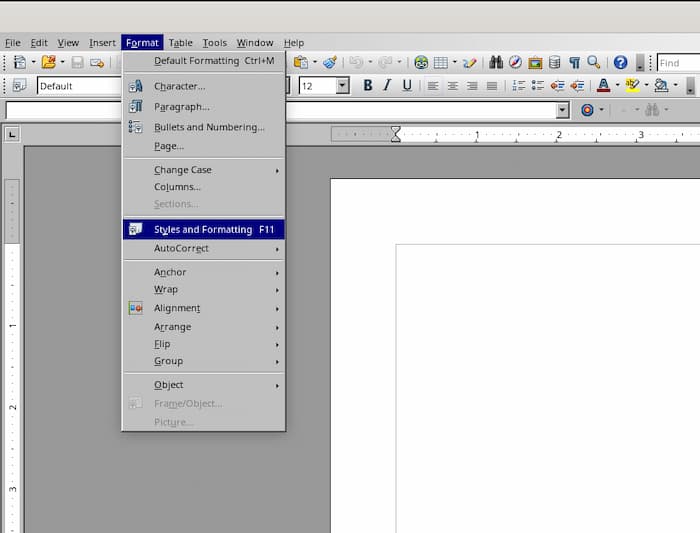Expand the Change Case submenu
Viewport: 700px width, 533px height.
[x=204, y=170]
